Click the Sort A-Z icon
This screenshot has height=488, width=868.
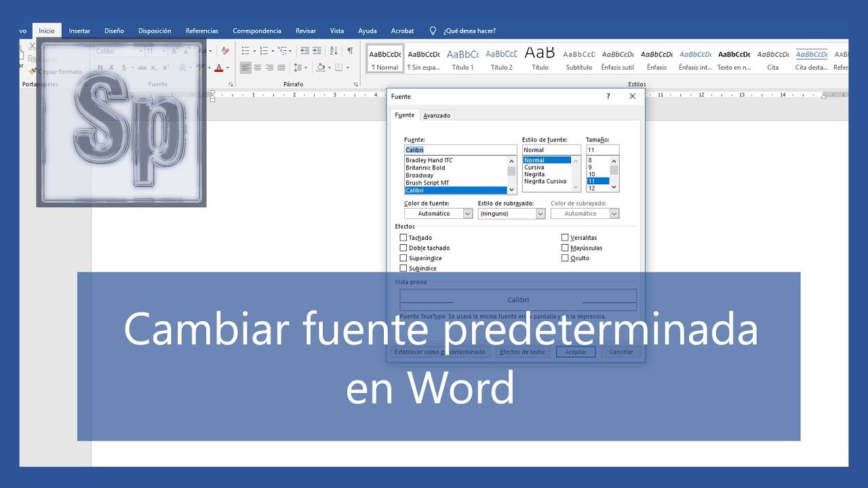[334, 51]
